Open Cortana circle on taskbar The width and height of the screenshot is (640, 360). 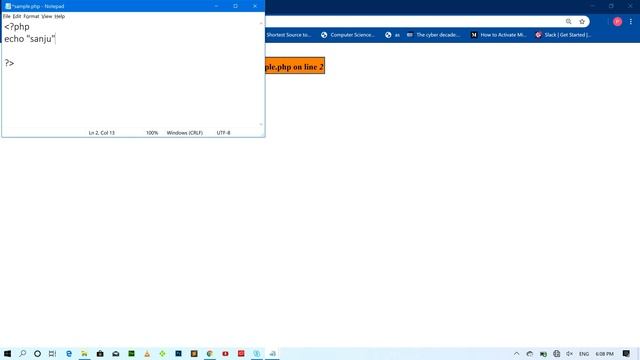tap(37, 353)
